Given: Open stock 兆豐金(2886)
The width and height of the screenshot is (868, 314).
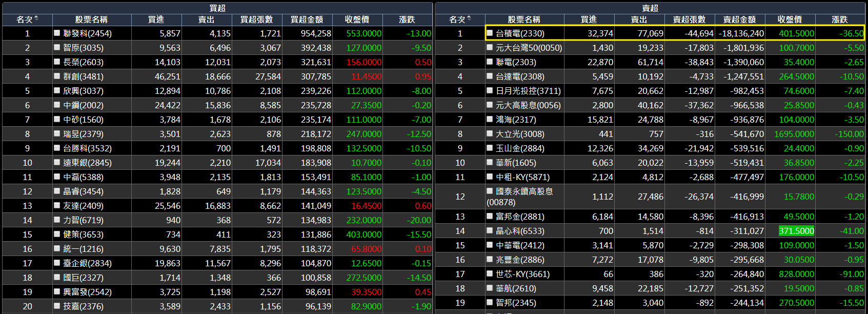Looking at the screenshot, I should 520,260.
